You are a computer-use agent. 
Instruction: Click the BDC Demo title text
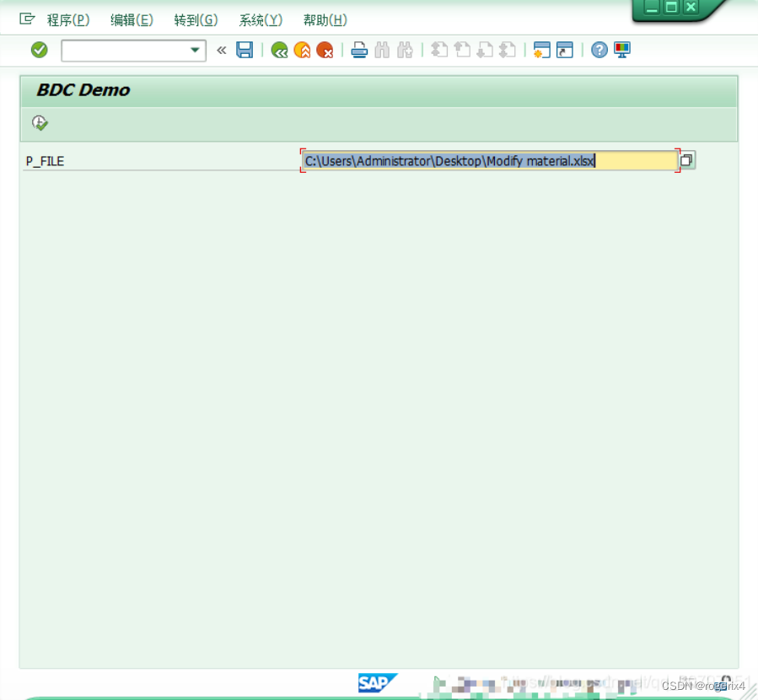pos(83,90)
